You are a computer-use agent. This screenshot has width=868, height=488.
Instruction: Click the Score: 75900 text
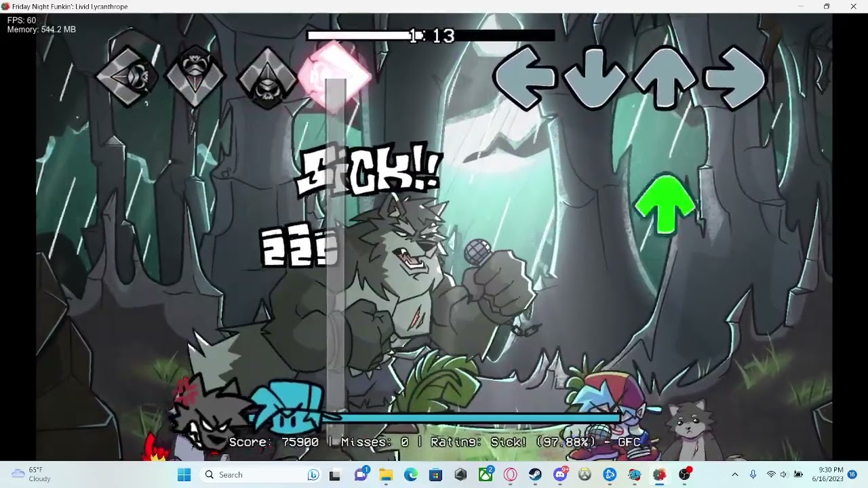point(274,442)
